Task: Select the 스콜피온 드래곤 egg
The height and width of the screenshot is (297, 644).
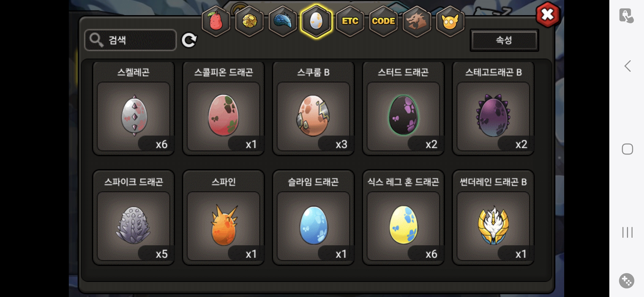Action: 223,108
